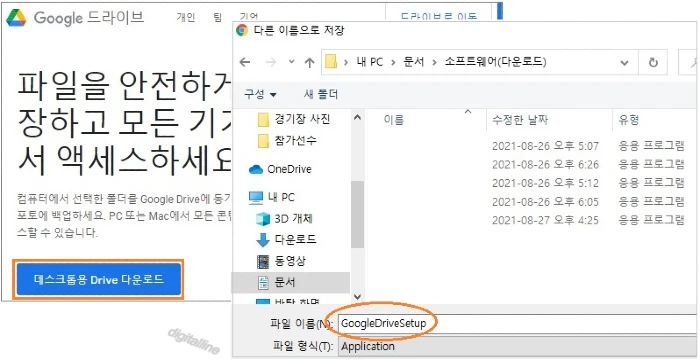This screenshot has height=360, width=700.
Task: Click the 동영상 video folder icon
Action: 263,261
